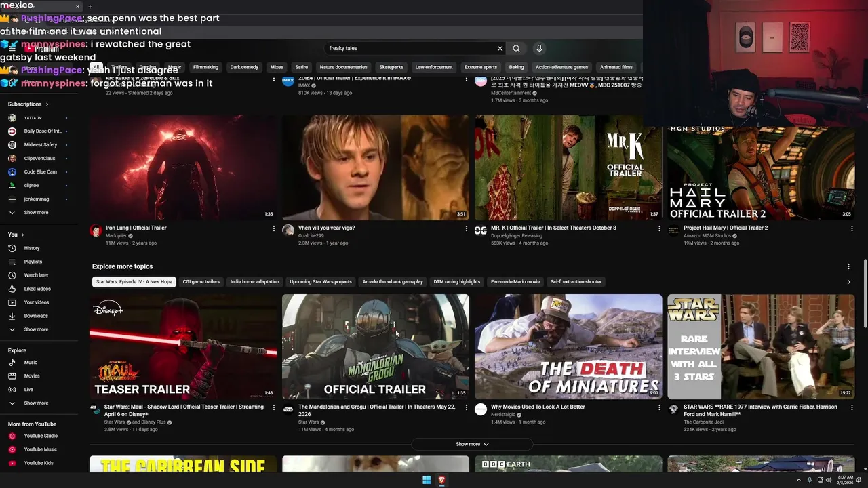The height and width of the screenshot is (488, 868).
Task: Play the STAR WARS rare 1977 interview thumbnail
Action: pos(761,346)
